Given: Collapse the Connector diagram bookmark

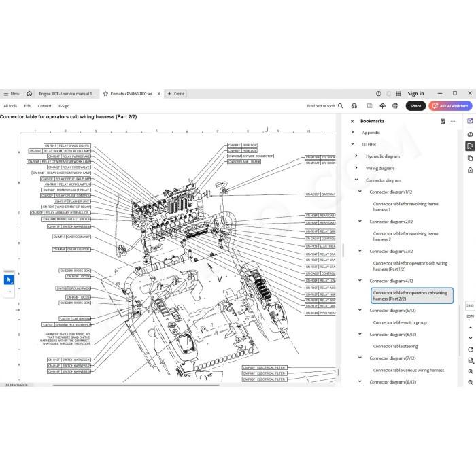Looking at the screenshot, I should pyautogui.click(x=356, y=180).
